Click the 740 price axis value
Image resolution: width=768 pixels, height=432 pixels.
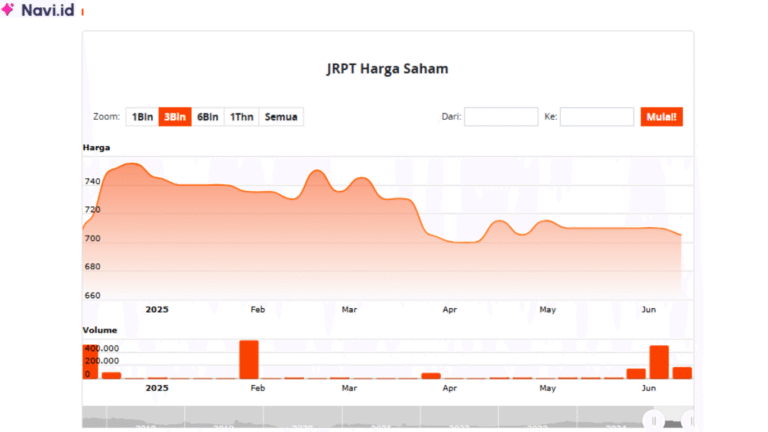(x=93, y=181)
